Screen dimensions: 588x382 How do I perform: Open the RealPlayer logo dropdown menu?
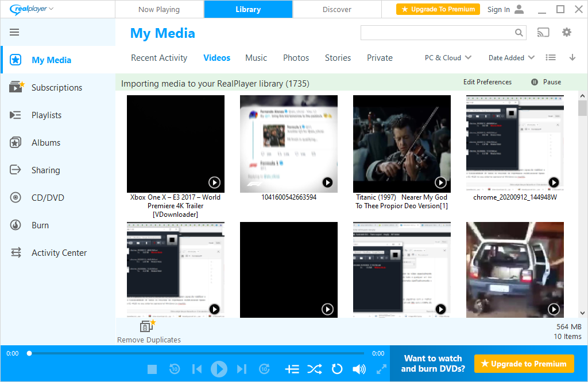28,9
